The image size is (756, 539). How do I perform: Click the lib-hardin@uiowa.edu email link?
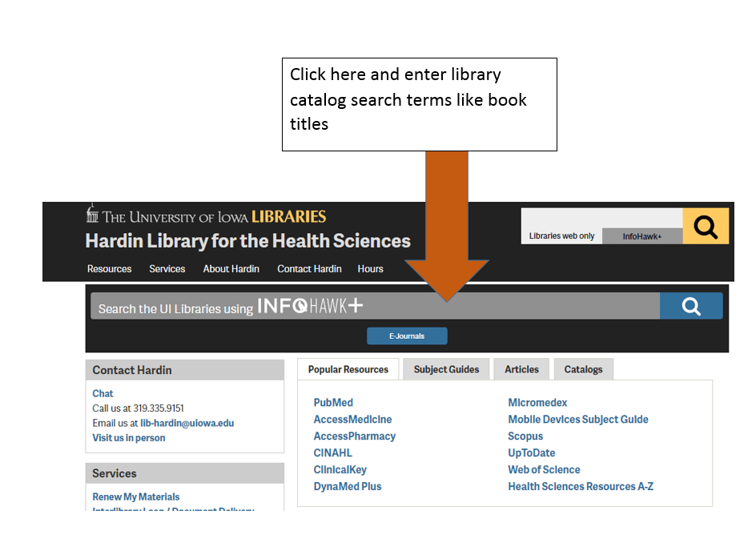click(x=187, y=423)
